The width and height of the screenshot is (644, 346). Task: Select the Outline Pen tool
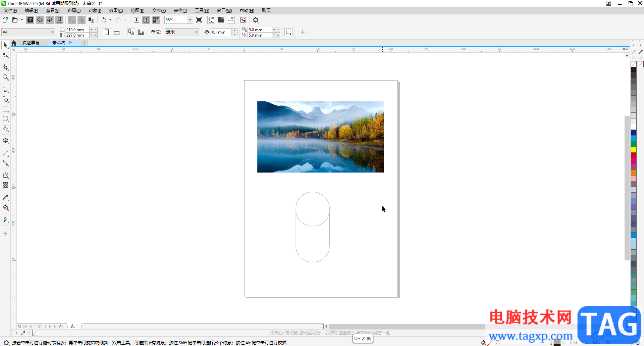tap(5, 220)
